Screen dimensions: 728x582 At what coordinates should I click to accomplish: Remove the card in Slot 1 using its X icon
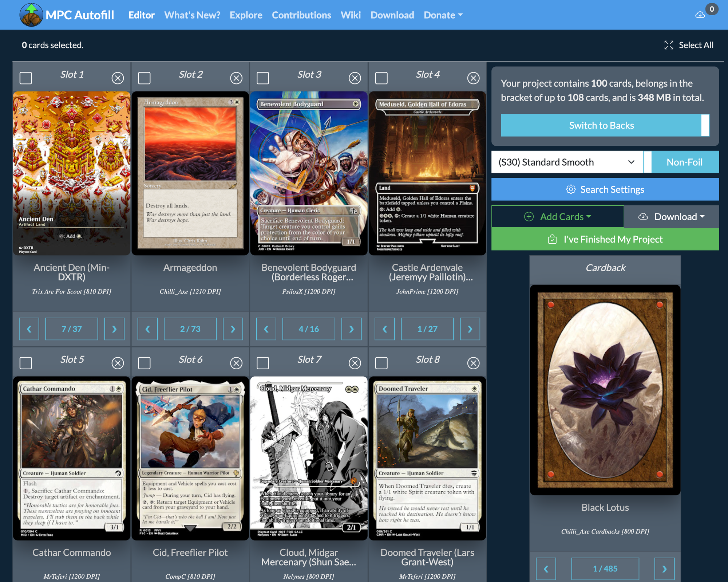[x=117, y=78]
